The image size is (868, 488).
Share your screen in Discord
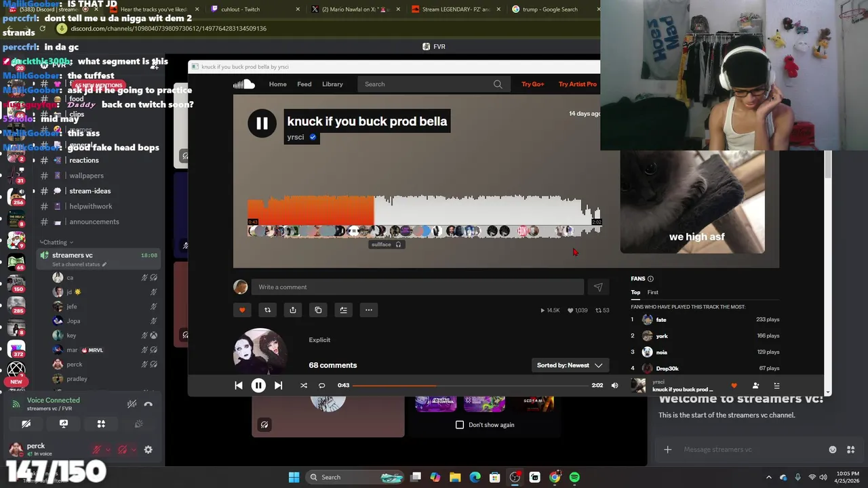point(64,424)
